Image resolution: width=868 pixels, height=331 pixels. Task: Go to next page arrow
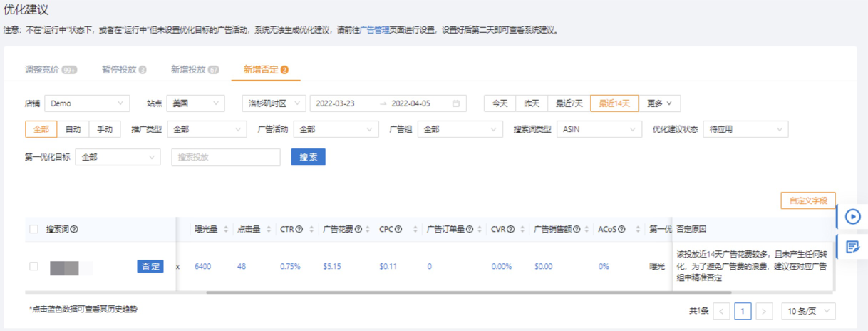764,311
